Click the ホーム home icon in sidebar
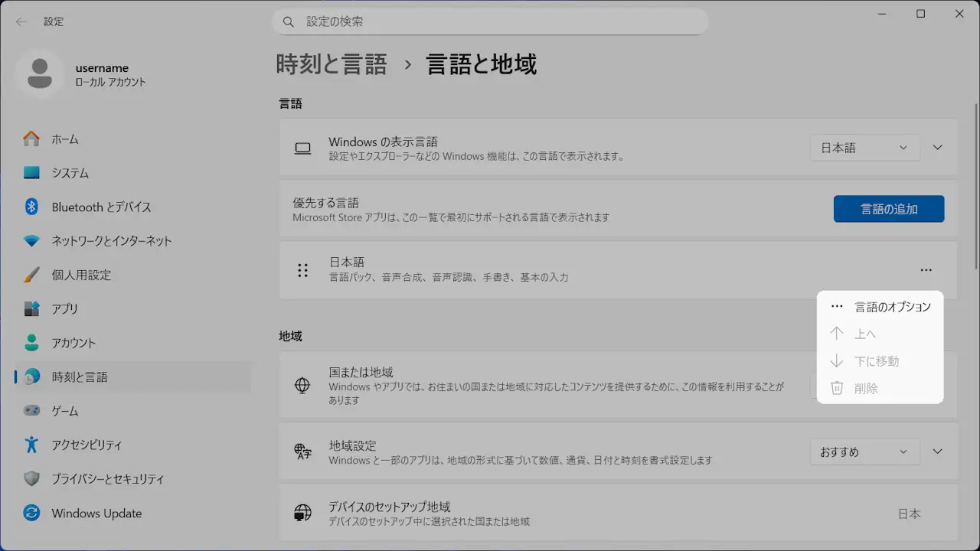 coord(31,139)
